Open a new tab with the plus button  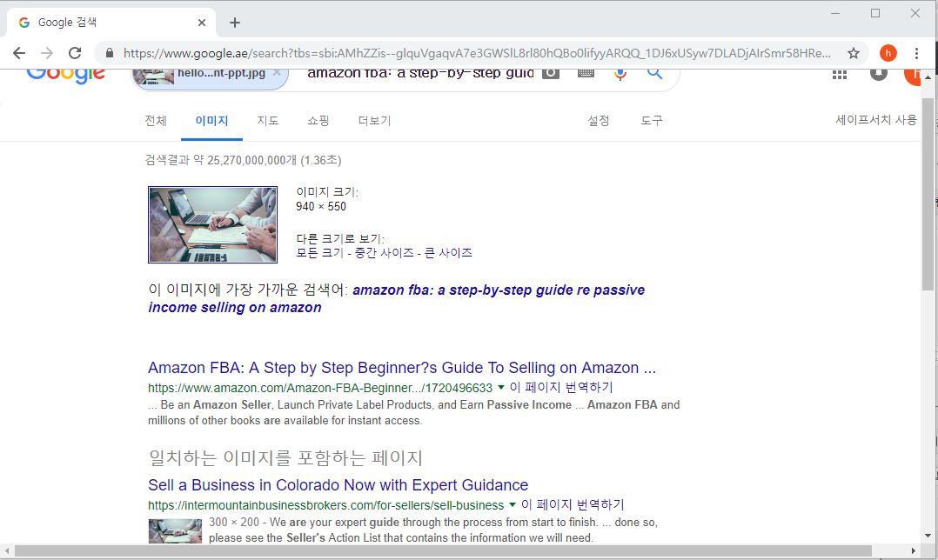pyautogui.click(x=235, y=23)
